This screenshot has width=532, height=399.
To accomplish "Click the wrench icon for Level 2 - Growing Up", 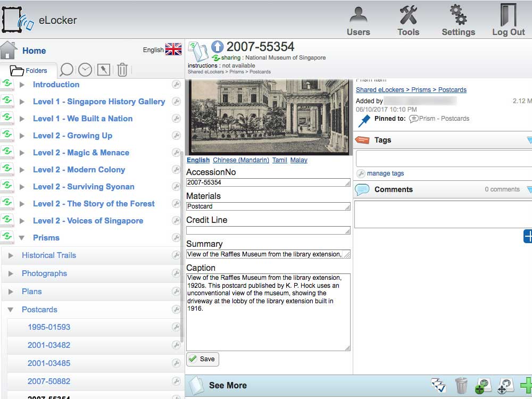I will [x=176, y=135].
